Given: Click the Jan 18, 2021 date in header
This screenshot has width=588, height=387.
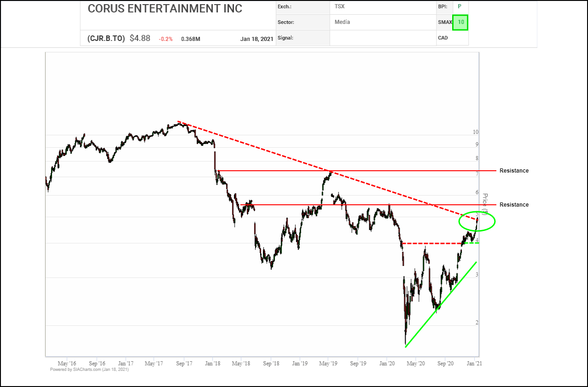Looking at the screenshot, I should (x=256, y=39).
